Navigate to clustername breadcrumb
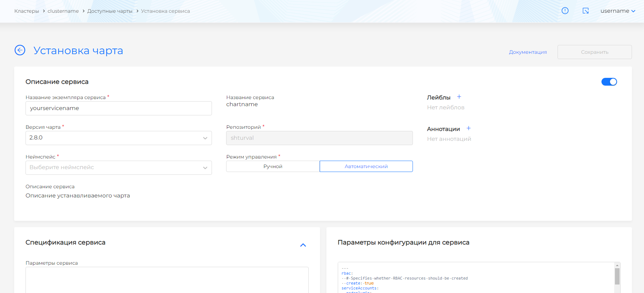Image resolution: width=644 pixels, height=293 pixels. [63, 11]
